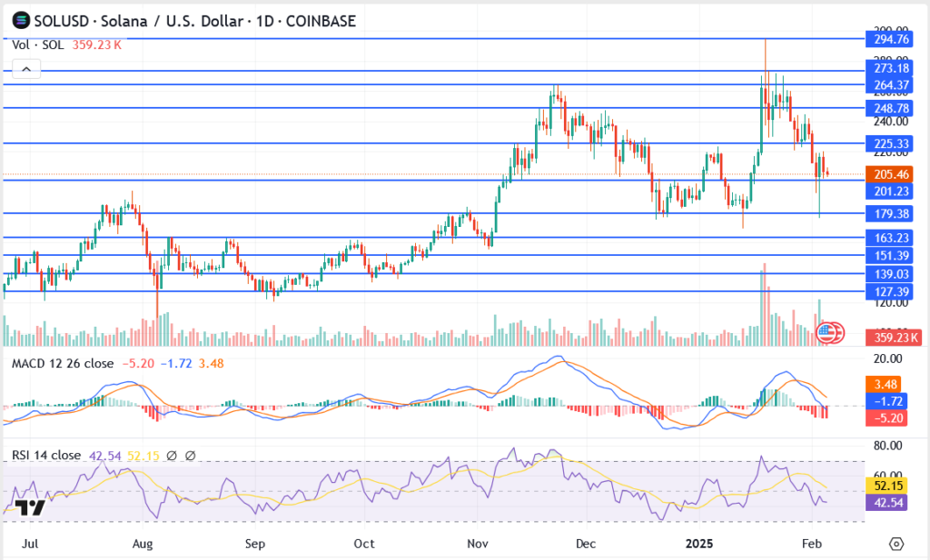This screenshot has height=560, width=930.
Task: Click the 2025 label on the time axis
Action: (698, 544)
